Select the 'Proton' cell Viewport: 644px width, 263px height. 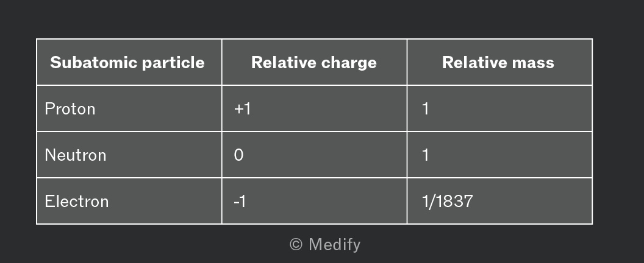point(70,109)
